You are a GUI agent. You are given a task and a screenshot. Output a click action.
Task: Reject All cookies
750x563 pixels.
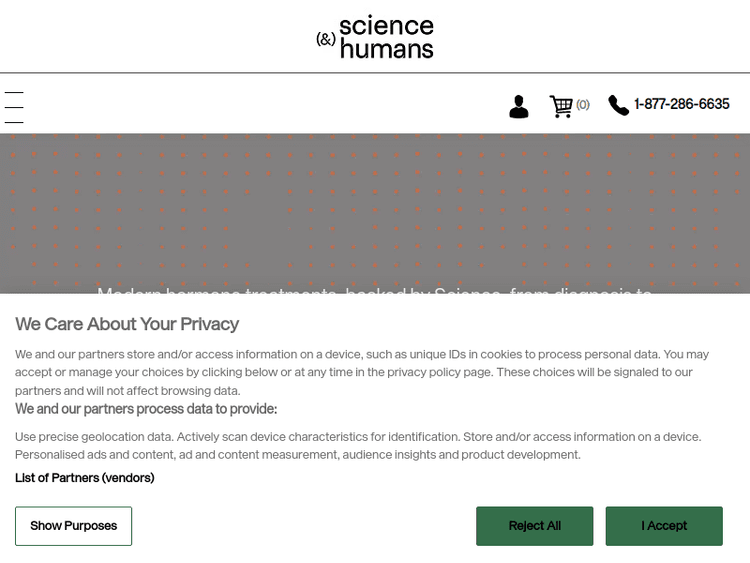point(534,526)
